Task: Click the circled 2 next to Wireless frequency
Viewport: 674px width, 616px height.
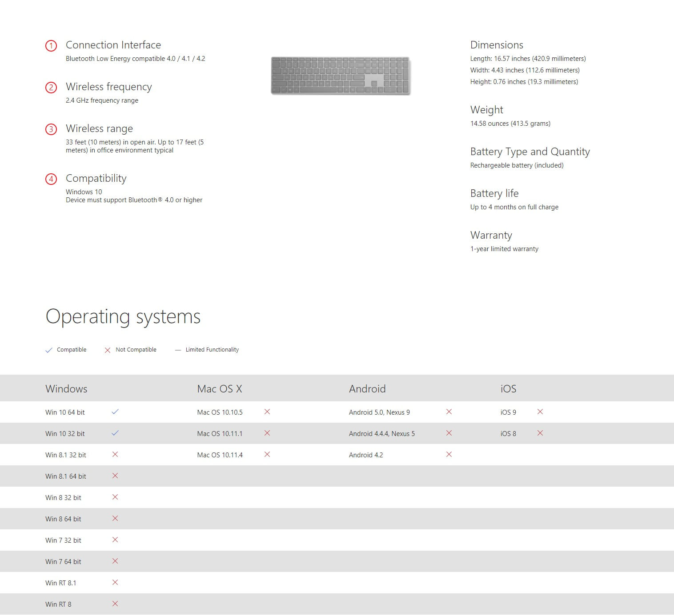Action: [x=51, y=88]
